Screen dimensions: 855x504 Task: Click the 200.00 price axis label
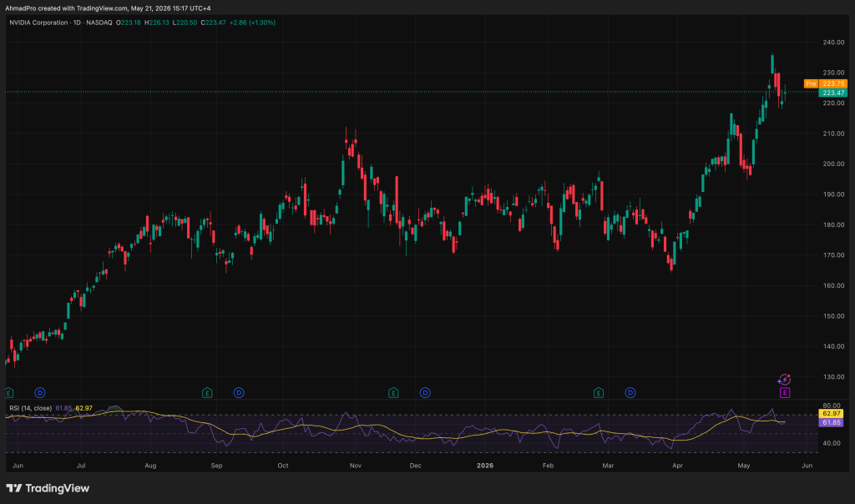coord(833,164)
